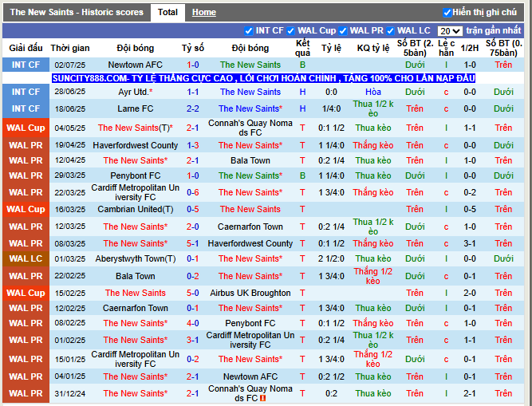Click the odds value 0:2 1/2
This screenshot has height=406, width=532.
click(x=331, y=376)
